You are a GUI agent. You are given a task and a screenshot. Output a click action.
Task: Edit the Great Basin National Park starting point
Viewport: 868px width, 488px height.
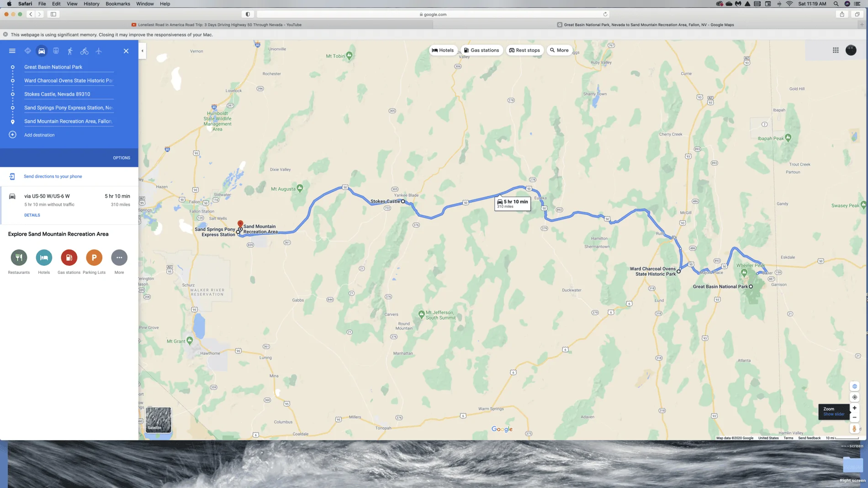point(69,67)
